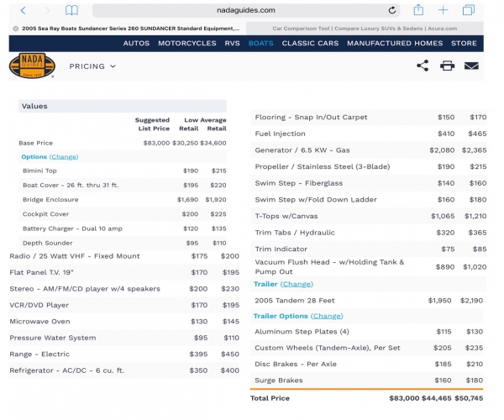The height and width of the screenshot is (420, 504).
Task: Open the STORE menu item
Action: point(464,44)
